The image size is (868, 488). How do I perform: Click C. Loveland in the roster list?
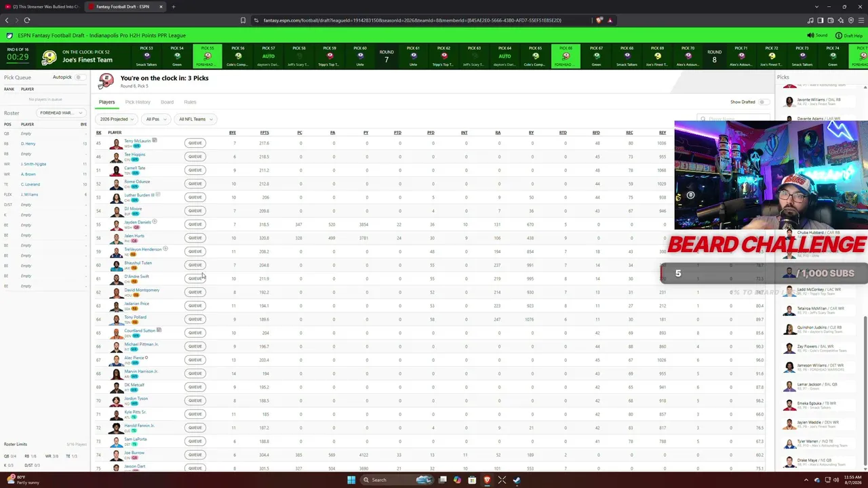pyautogui.click(x=31, y=184)
